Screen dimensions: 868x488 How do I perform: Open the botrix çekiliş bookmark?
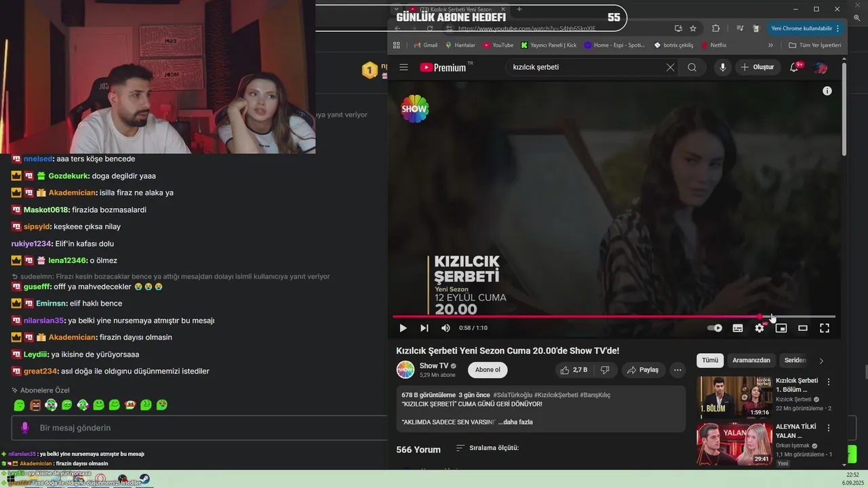pos(673,45)
